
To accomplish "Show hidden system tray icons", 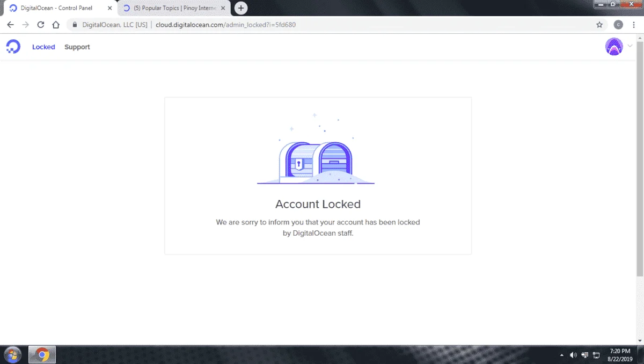I will pos(562,355).
